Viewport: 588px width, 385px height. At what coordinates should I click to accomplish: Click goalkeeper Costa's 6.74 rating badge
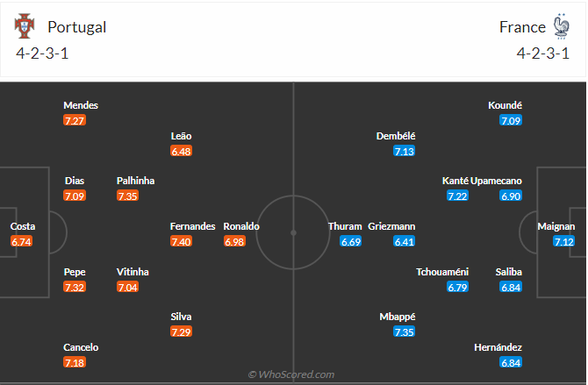22,241
